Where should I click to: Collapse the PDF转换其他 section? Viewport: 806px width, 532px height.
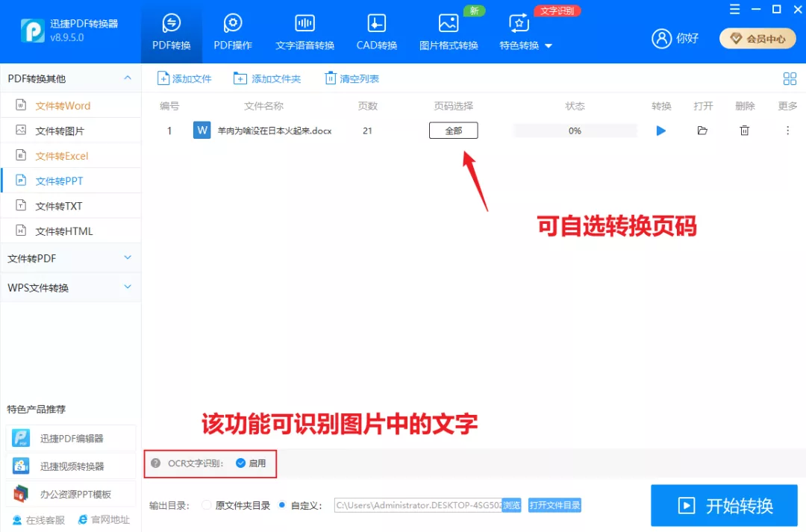point(128,78)
